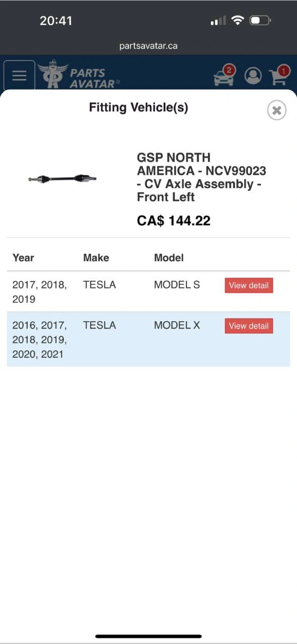Image resolution: width=297 pixels, height=644 pixels.
Task: Close the Fitting Vehicle(s) dialog
Action: coord(276,110)
